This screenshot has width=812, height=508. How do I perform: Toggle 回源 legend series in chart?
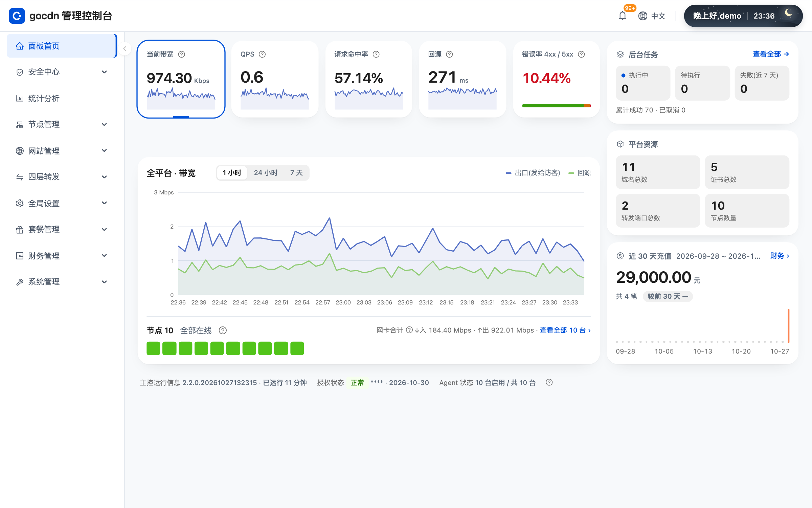coord(580,173)
